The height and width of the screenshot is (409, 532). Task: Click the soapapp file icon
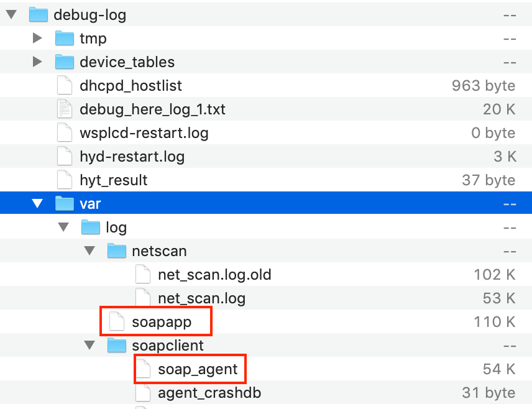117,322
